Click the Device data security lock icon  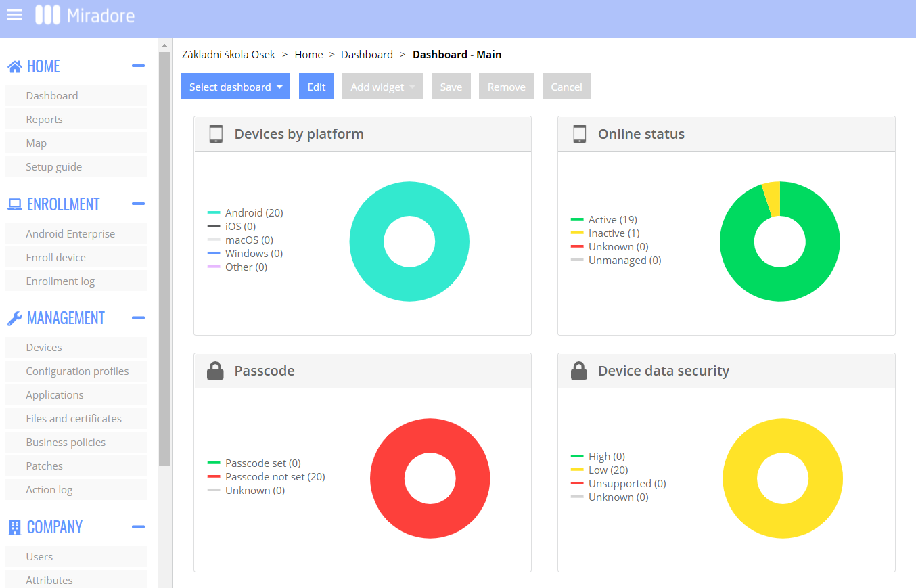coord(579,371)
